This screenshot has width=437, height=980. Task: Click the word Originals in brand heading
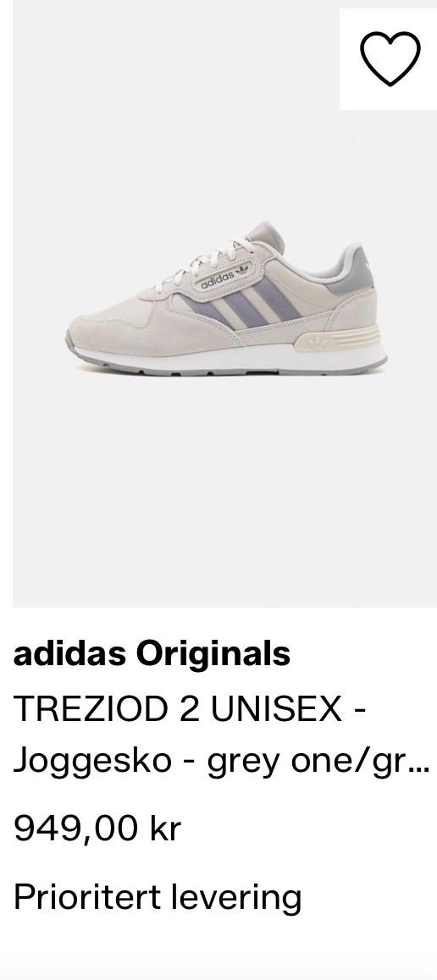click(213, 653)
